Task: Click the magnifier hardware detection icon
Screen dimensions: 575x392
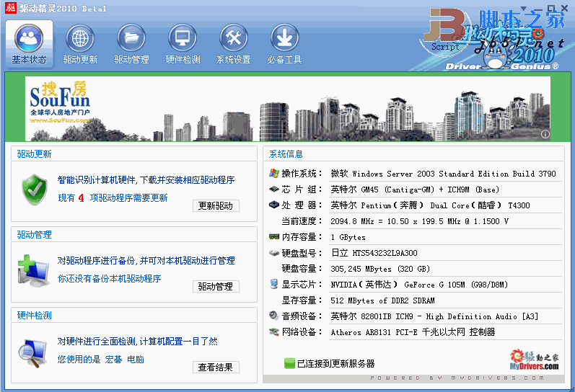Action: pos(33,352)
